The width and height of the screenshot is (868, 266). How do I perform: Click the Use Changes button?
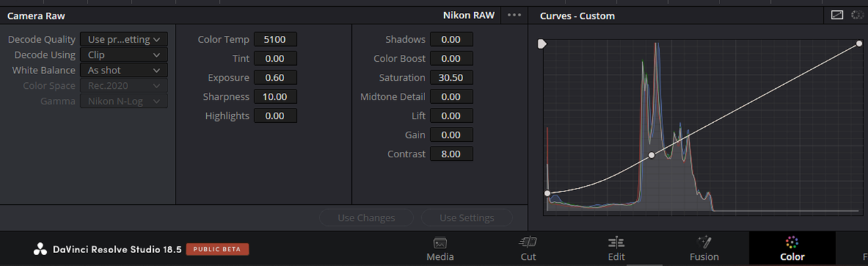[x=366, y=218]
